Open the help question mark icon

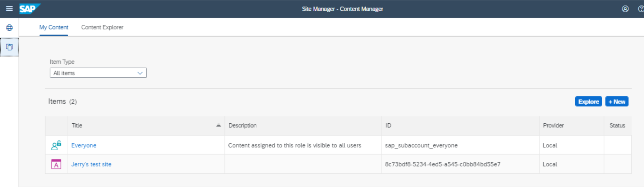641,9
